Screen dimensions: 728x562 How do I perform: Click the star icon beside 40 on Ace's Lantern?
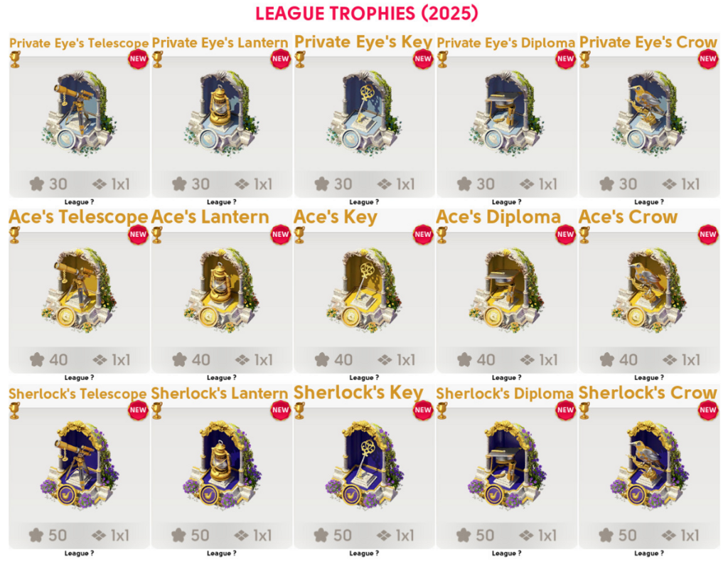(x=179, y=359)
